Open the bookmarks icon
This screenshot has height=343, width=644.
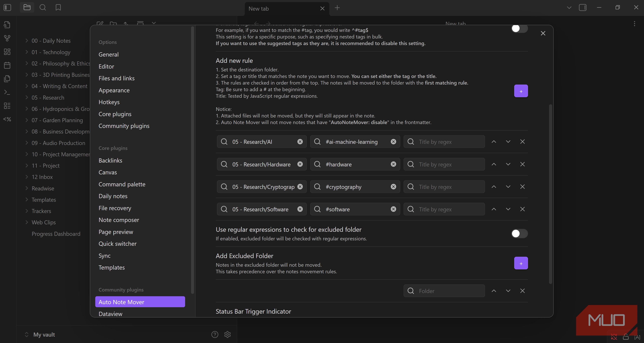(x=58, y=8)
